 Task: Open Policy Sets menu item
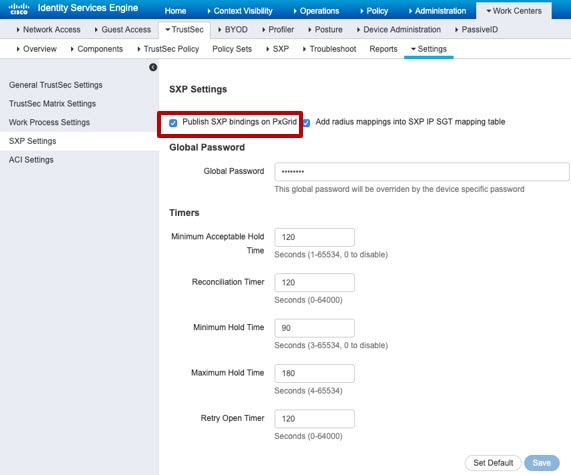pos(232,49)
